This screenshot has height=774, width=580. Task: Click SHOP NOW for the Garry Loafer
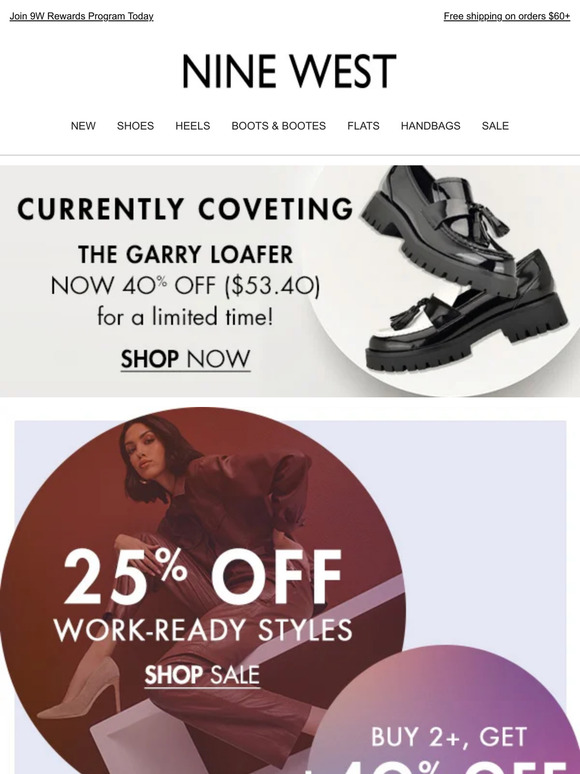186,359
